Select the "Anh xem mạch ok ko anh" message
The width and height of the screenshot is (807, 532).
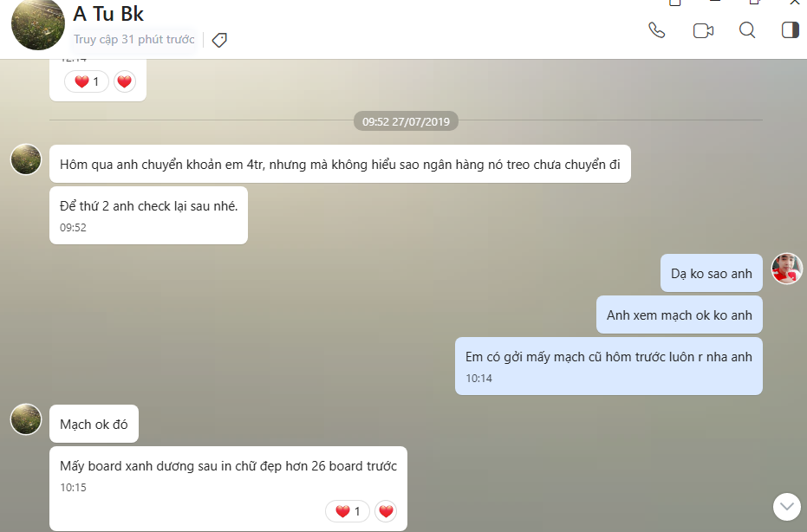(x=679, y=315)
